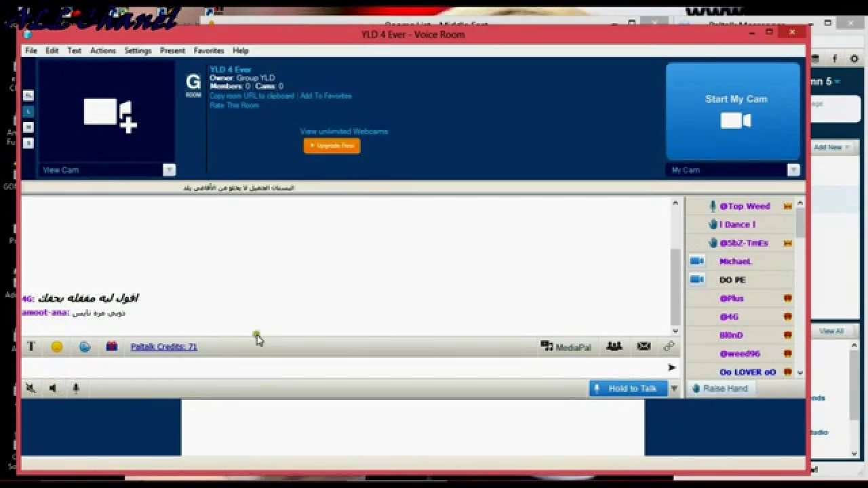Screen dimensions: 868x488
Task: Open the text format T icon
Action: point(31,346)
